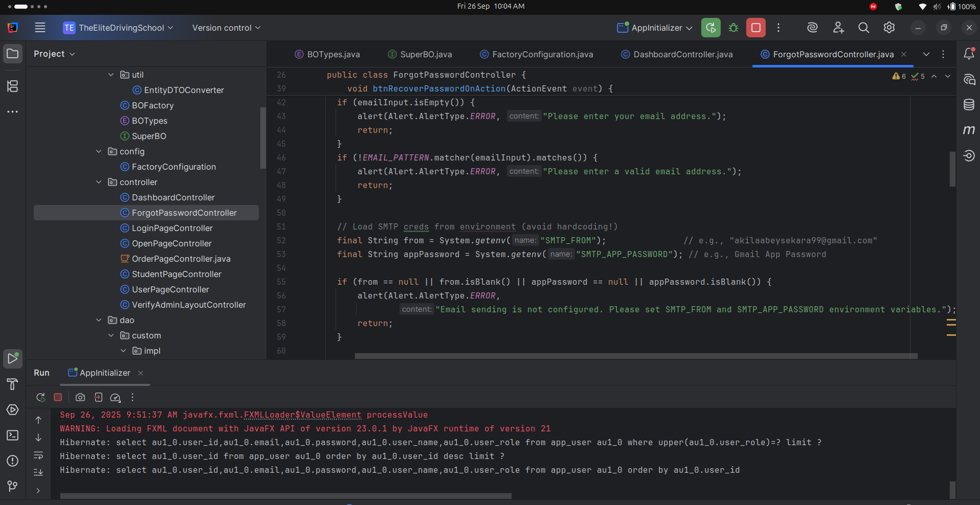
Task: Expand the TheEliteDrivingSchool project dropdown
Action: (x=118, y=28)
